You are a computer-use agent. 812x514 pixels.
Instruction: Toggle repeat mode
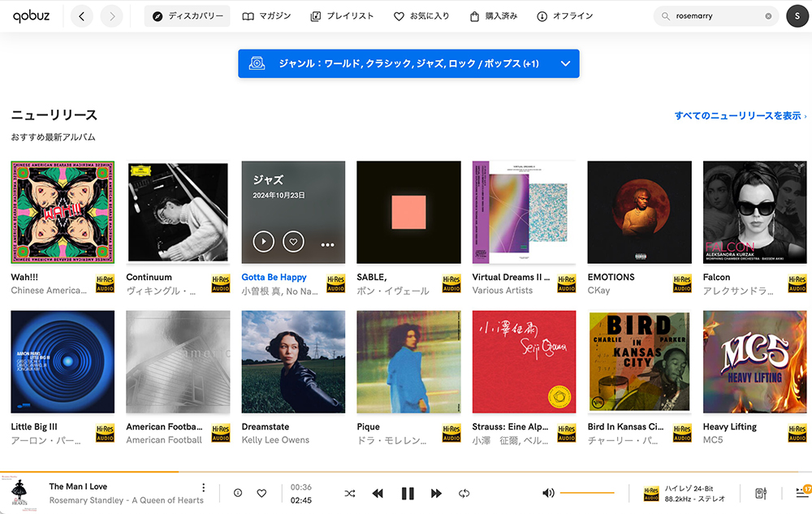[464, 494]
